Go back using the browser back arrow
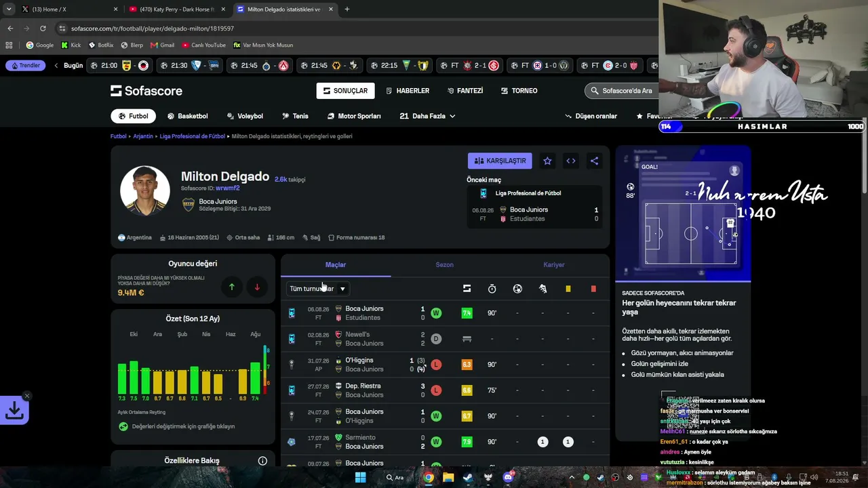868x488 pixels. pos(10,28)
